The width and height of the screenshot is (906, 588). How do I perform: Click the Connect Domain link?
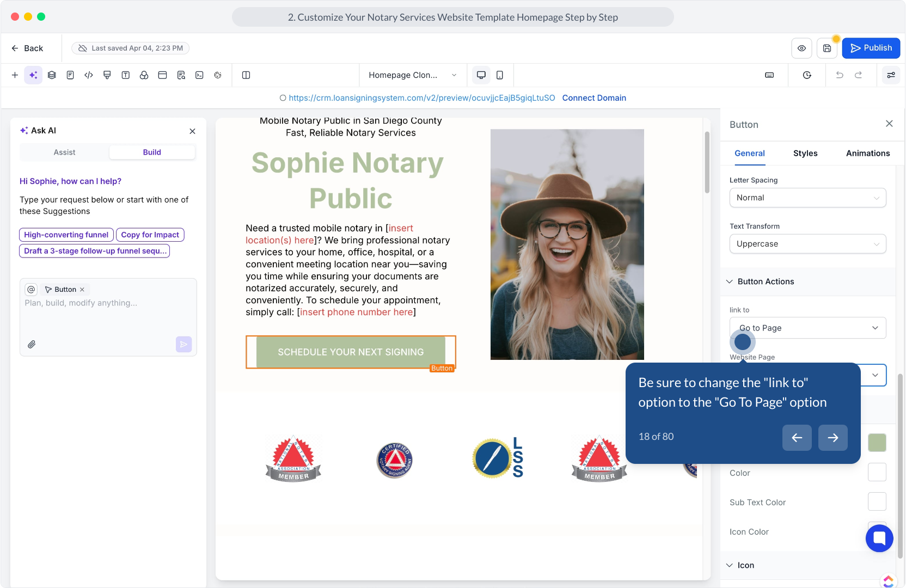coord(594,98)
